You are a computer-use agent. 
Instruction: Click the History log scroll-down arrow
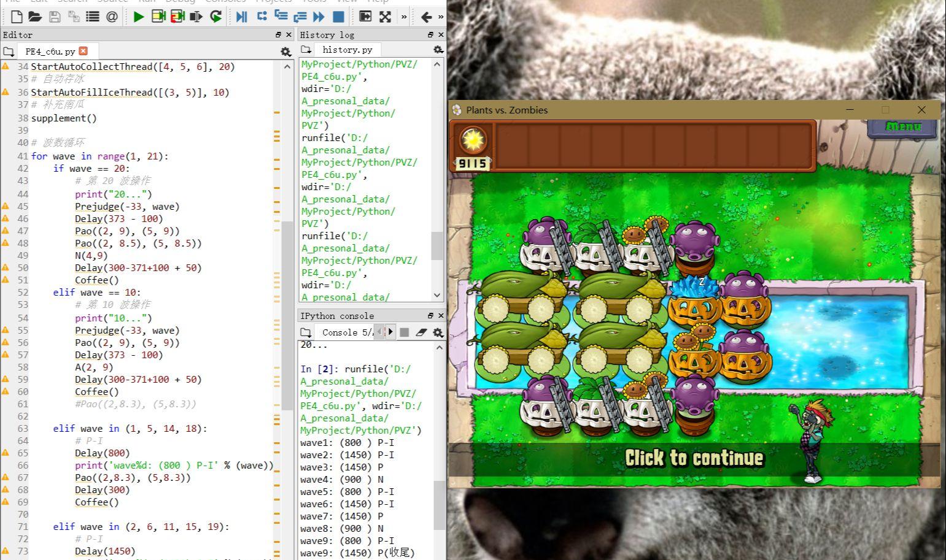click(x=437, y=295)
